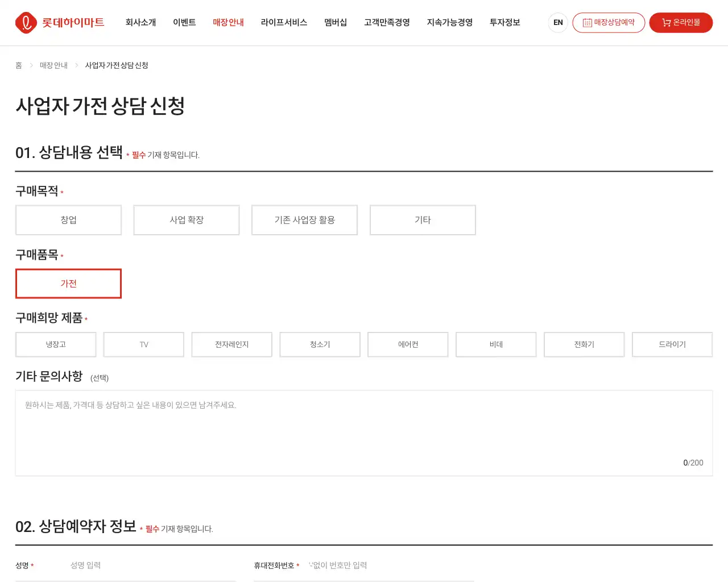Select 창업 as purchase purpose

[68, 220]
